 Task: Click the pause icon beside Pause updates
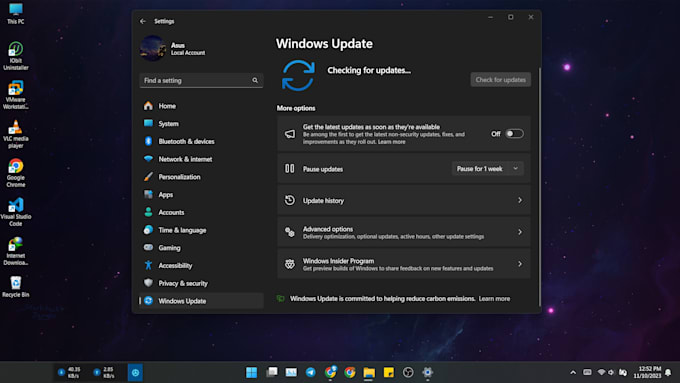[x=290, y=168]
